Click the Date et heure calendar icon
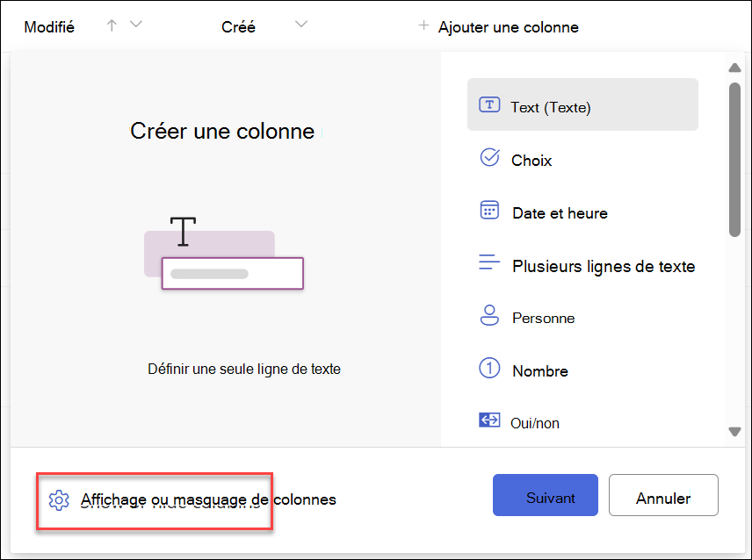The width and height of the screenshot is (752, 560). click(x=489, y=211)
